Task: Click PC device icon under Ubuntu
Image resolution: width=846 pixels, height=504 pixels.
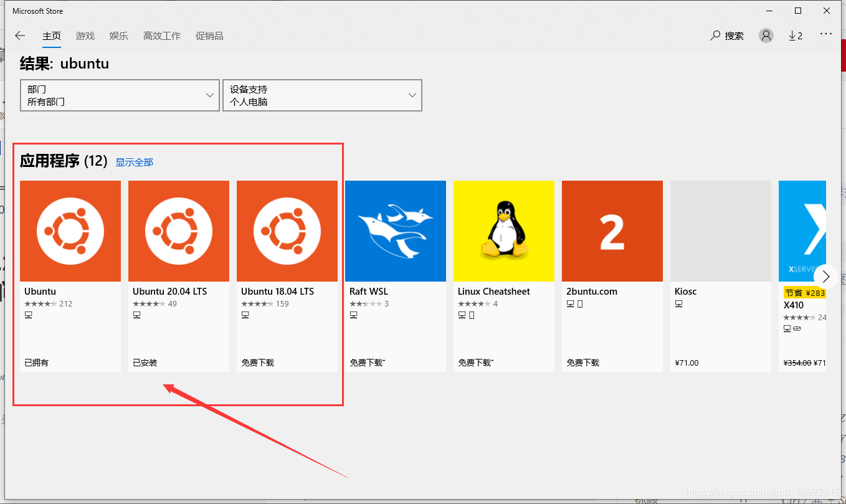Action: click(x=28, y=315)
